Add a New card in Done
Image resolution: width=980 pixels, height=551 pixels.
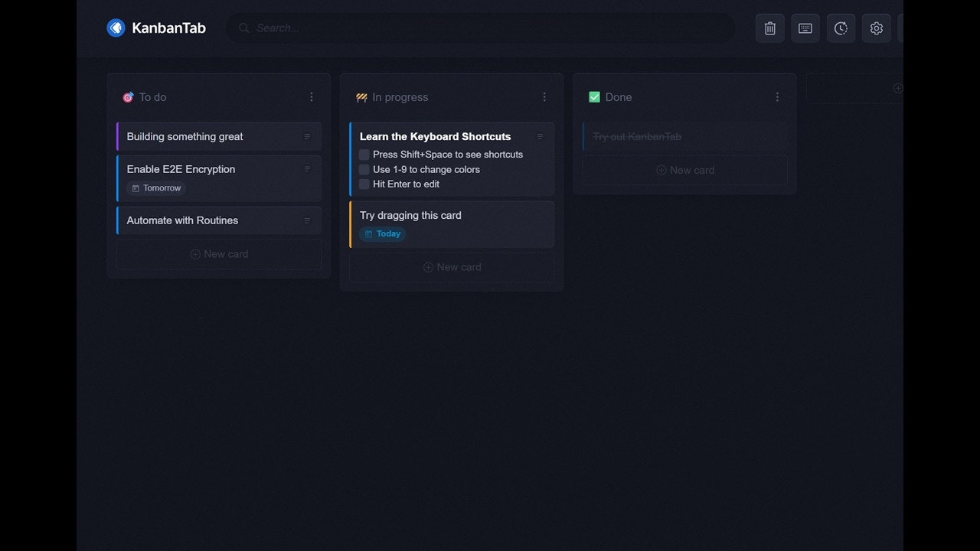684,170
